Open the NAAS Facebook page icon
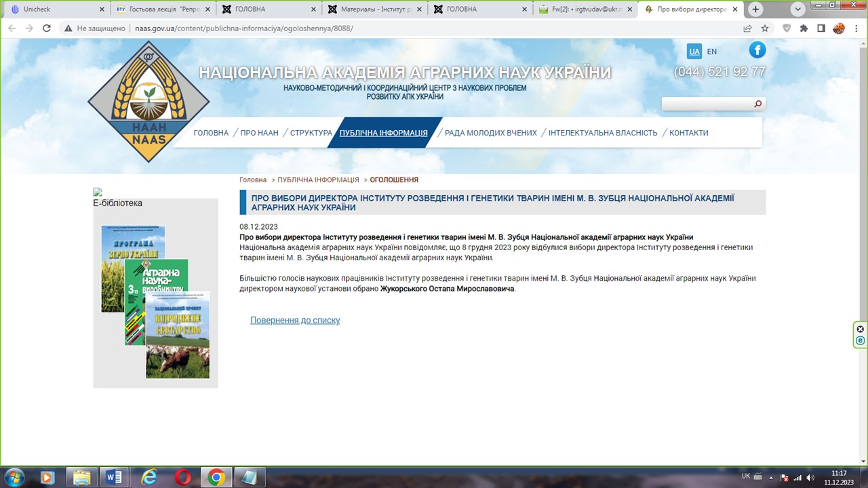The height and width of the screenshot is (488, 868). pos(757,50)
